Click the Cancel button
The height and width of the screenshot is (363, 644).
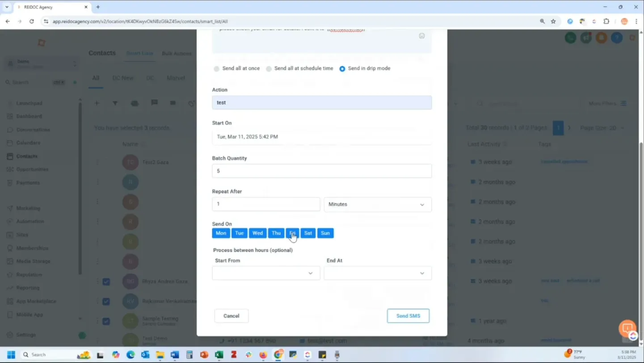click(232, 316)
